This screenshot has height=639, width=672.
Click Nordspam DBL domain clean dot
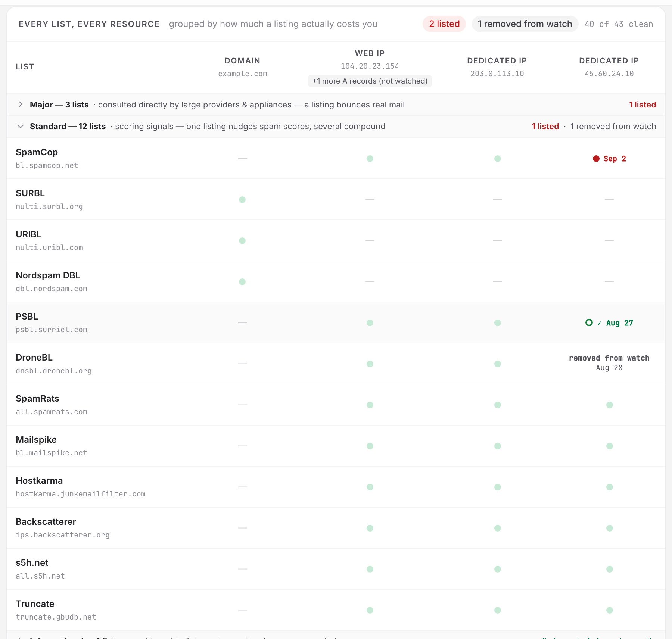click(x=242, y=282)
